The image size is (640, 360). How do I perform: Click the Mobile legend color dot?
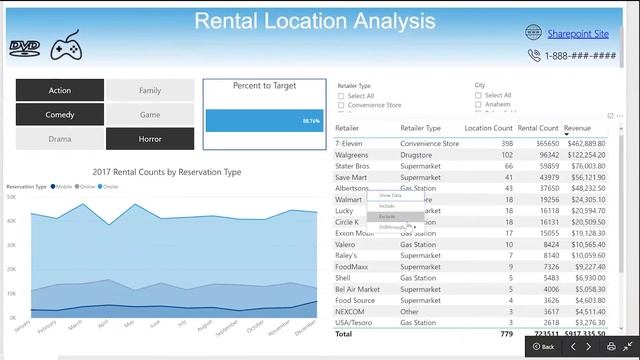tap(53, 187)
